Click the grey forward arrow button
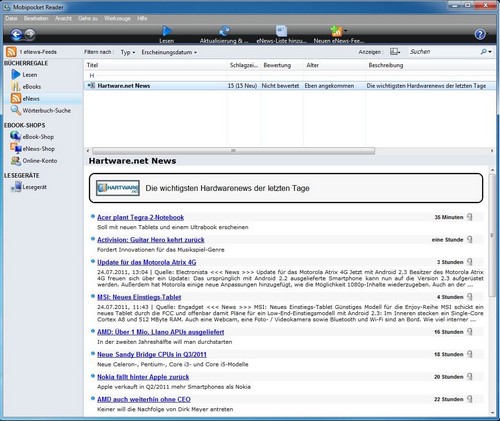The image size is (500, 421). coord(30,34)
